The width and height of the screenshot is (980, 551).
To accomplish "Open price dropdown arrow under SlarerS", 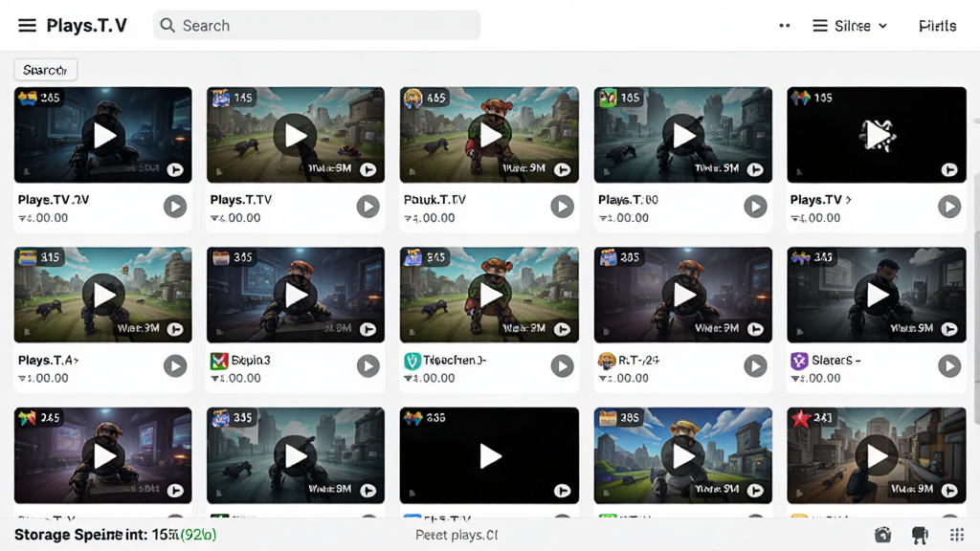I will [x=796, y=379].
